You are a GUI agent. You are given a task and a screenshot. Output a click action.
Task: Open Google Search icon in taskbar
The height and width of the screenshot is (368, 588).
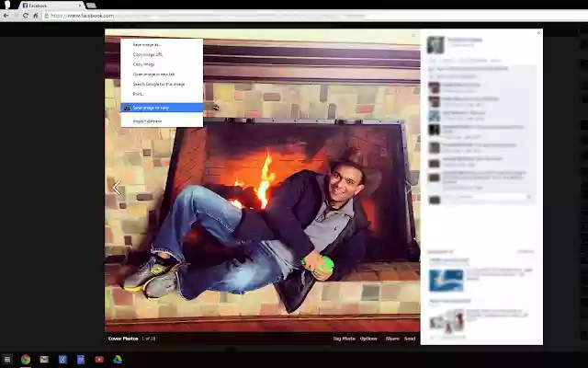pyautogui.click(x=62, y=360)
